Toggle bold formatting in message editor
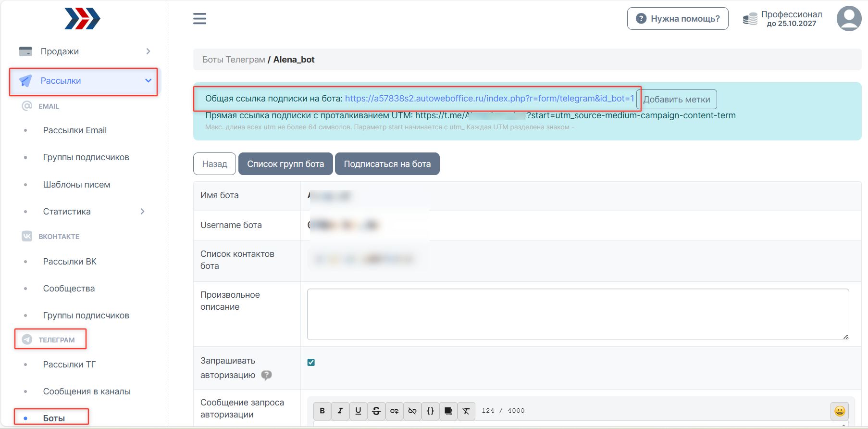Viewport: 868px width, 429px height. pyautogui.click(x=322, y=411)
